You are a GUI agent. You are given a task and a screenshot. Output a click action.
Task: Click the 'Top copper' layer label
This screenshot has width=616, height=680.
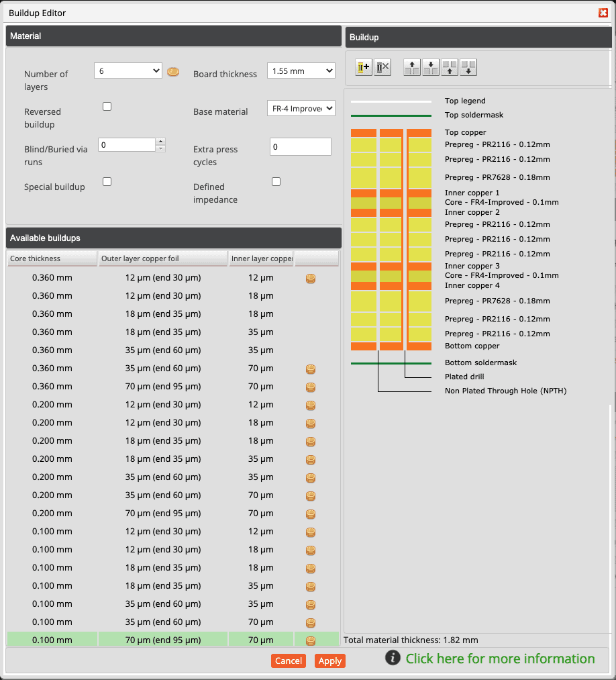(x=465, y=132)
